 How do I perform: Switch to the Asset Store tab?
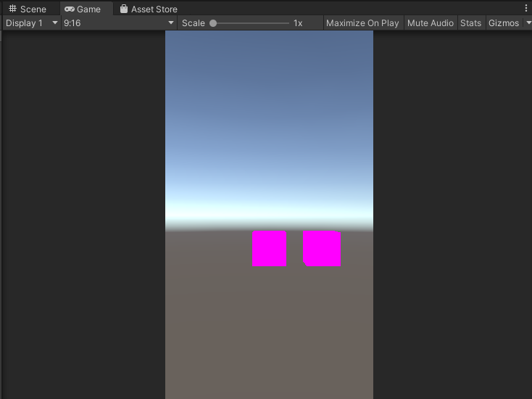pyautogui.click(x=154, y=9)
